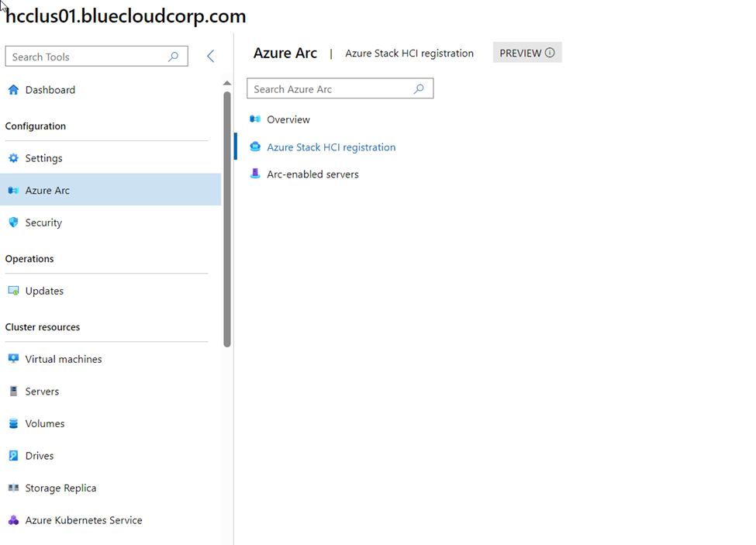Image resolution: width=756 pixels, height=545 pixels.
Task: Click the PREVIEW info icon
Action: (550, 53)
